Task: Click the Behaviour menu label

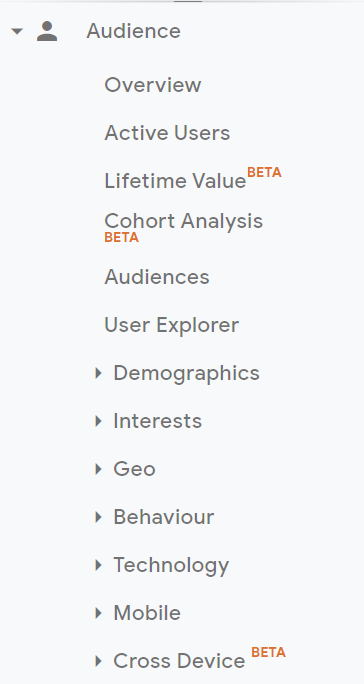Action: [164, 517]
